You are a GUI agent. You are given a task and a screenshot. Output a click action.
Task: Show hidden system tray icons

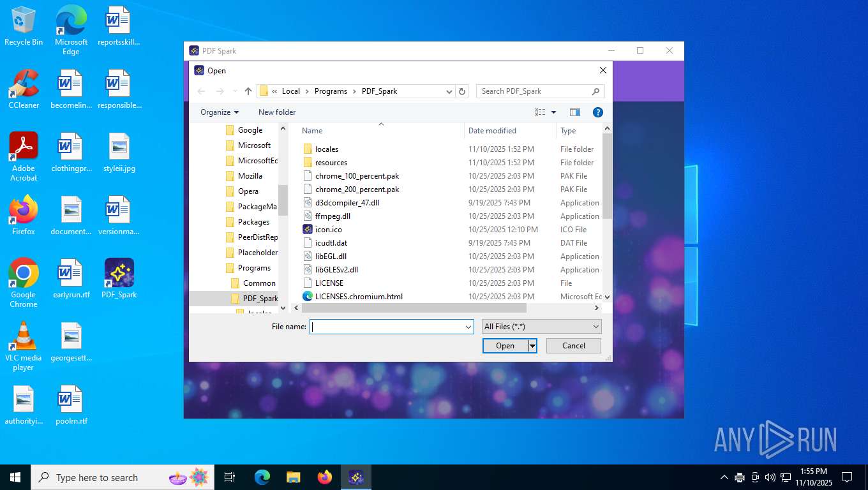pyautogui.click(x=724, y=477)
